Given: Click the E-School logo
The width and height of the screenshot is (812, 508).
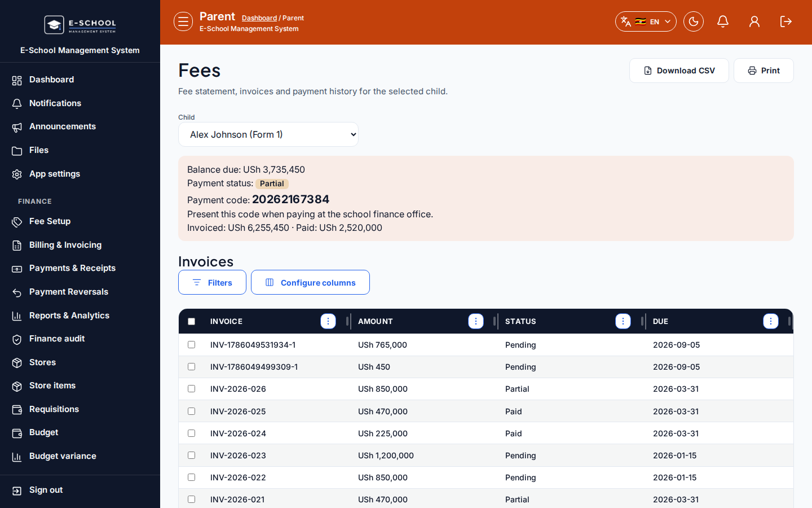Looking at the screenshot, I should point(80,25).
